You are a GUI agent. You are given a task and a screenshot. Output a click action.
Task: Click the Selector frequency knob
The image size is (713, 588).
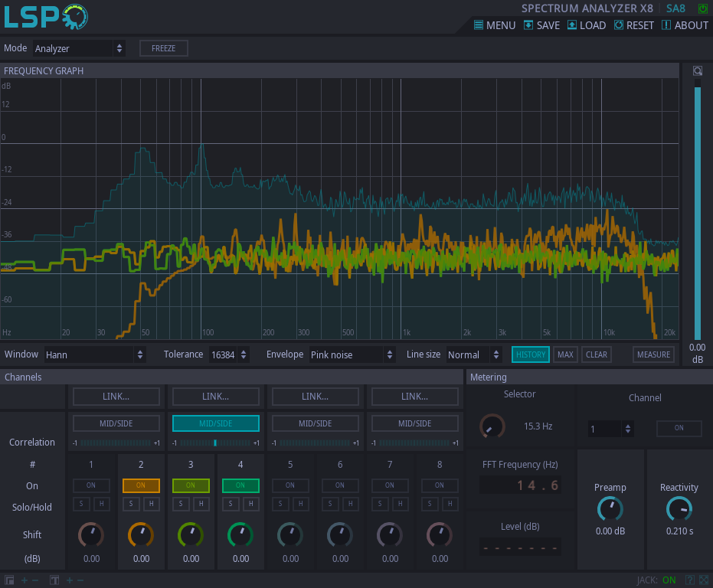coord(492,426)
